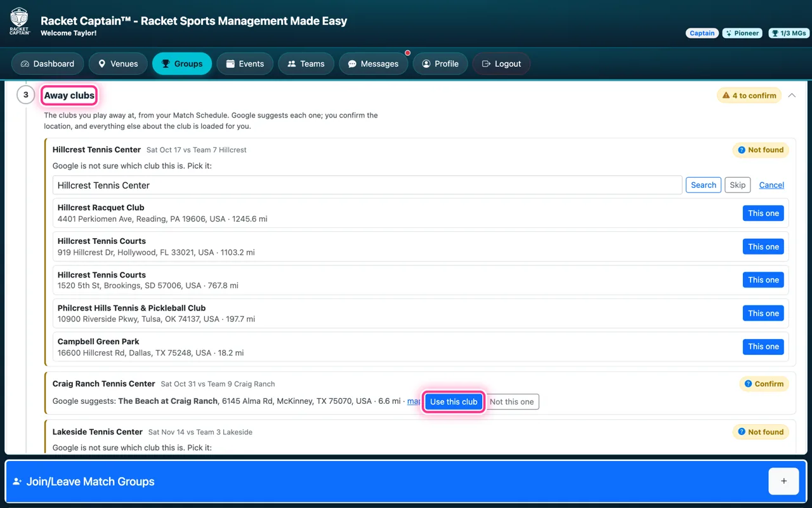Click the Racket Captain logo icon
Screen dimensions: 812x508
(20, 22)
